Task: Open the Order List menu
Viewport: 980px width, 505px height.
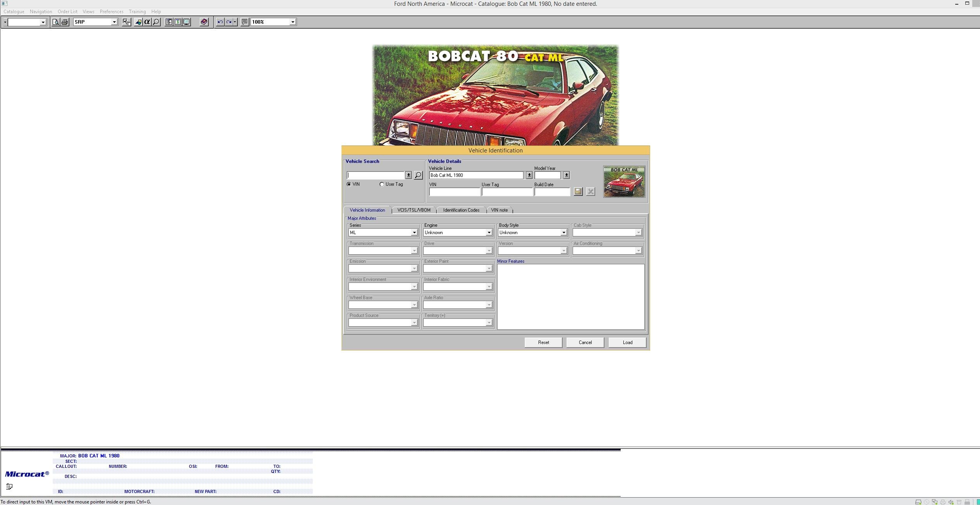Action: point(67,12)
